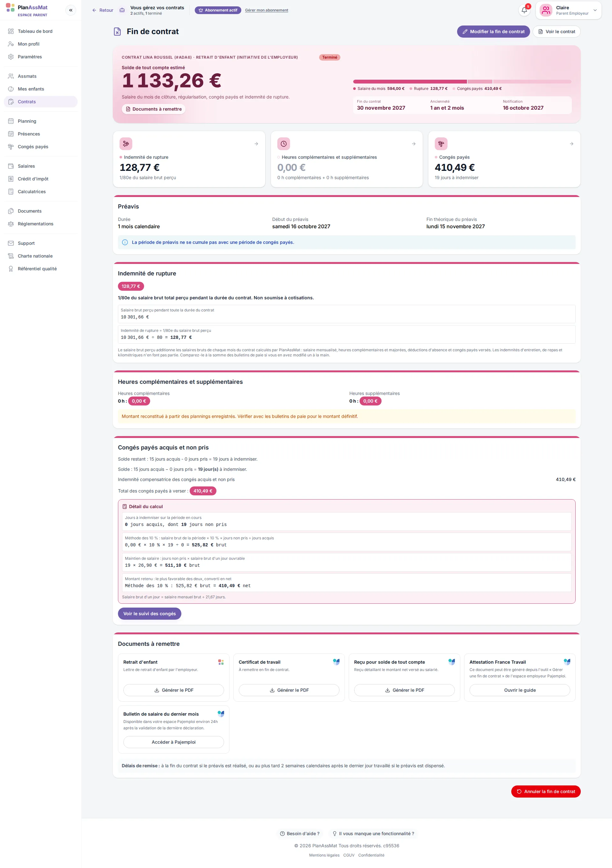Expand Heures complémentaires card arrow
This screenshot has height=868, width=612.
[x=414, y=144]
